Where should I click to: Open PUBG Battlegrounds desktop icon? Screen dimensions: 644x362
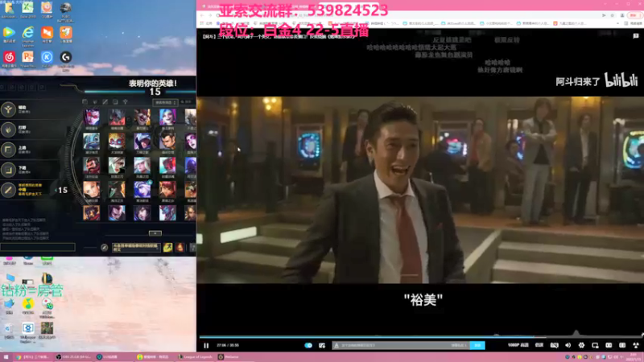click(x=66, y=11)
